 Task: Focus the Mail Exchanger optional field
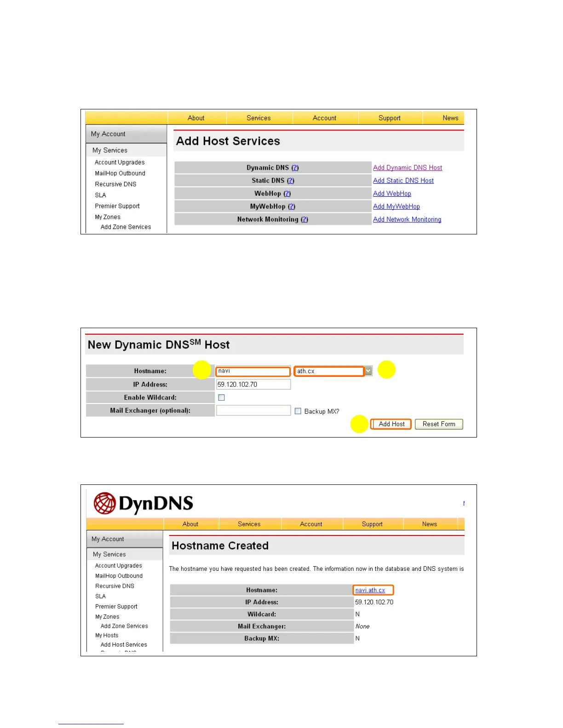tap(253, 410)
